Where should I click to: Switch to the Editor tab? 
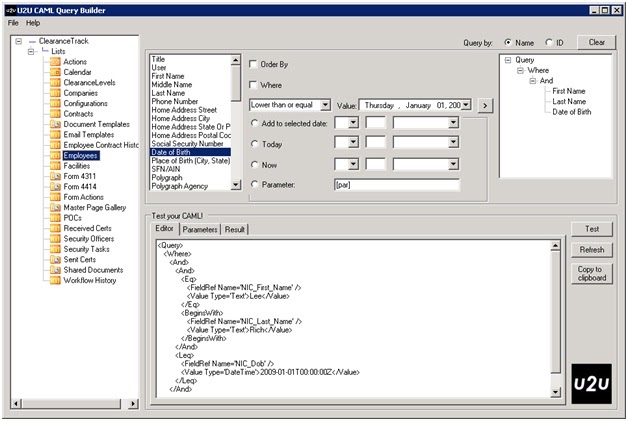165,228
